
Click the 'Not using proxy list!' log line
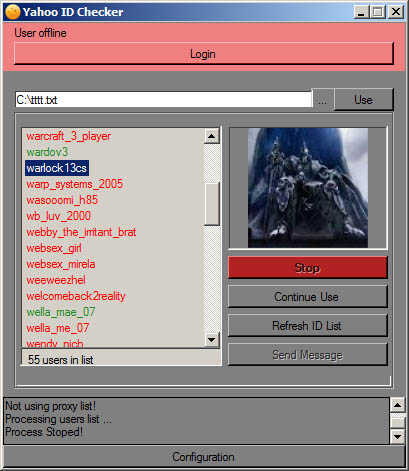pyautogui.click(x=51, y=406)
